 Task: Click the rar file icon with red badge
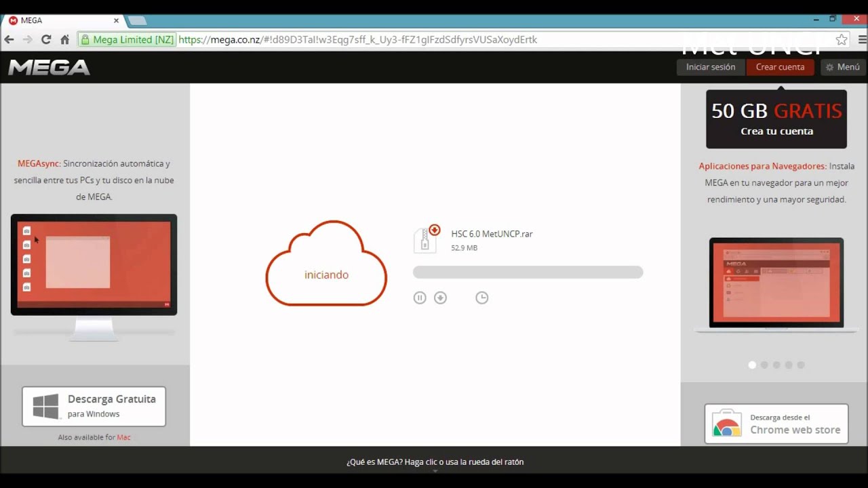click(427, 239)
